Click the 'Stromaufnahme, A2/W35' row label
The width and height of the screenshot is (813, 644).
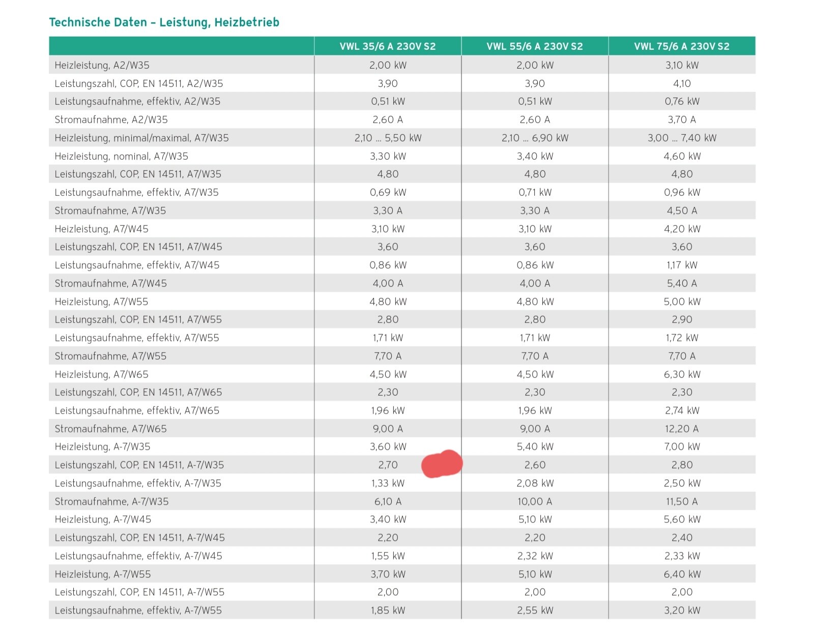point(111,120)
